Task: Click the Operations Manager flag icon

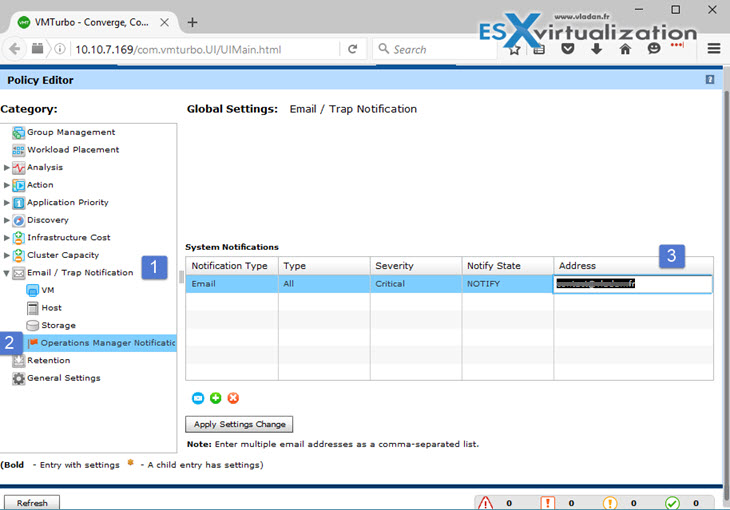Action: pyautogui.click(x=33, y=343)
